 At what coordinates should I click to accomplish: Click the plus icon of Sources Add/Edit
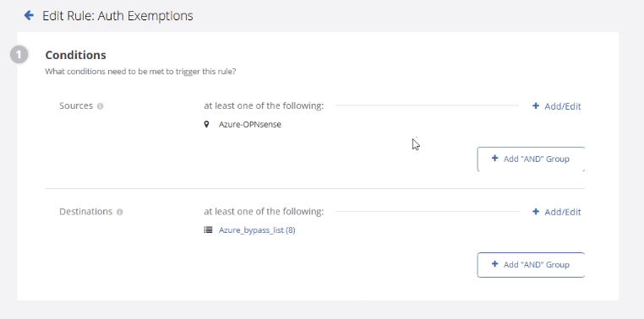coord(536,105)
